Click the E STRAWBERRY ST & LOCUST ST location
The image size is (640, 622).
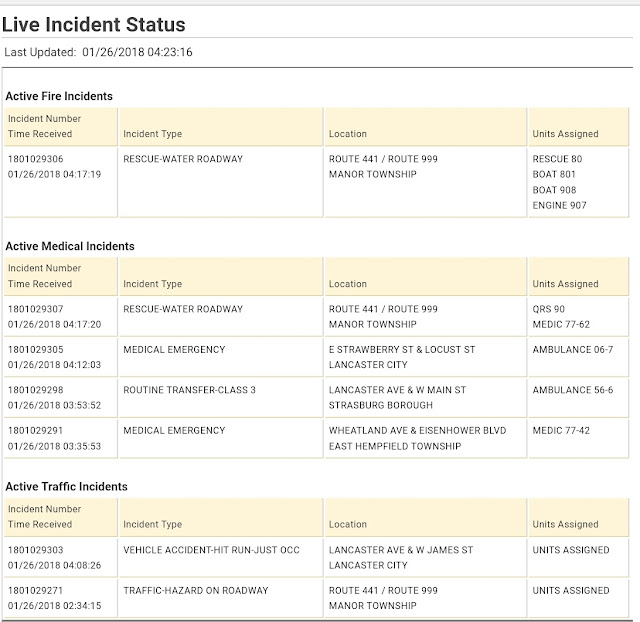pyautogui.click(x=400, y=350)
